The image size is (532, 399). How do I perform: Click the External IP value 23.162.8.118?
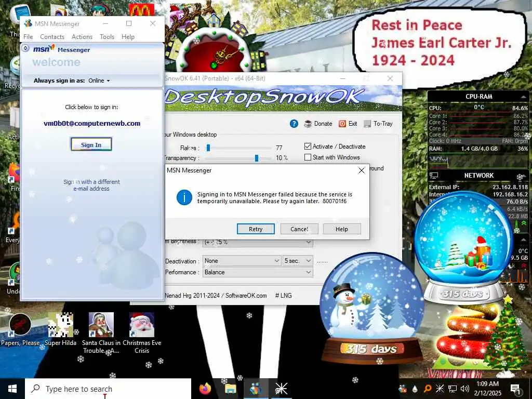click(510, 187)
